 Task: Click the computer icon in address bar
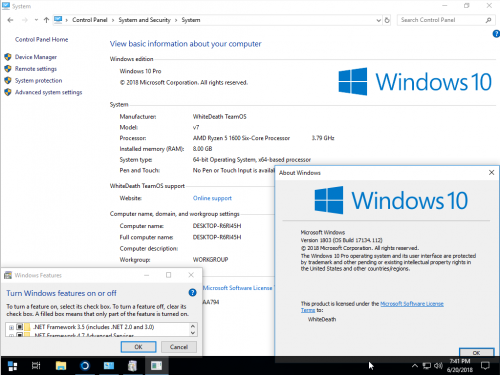coord(58,20)
